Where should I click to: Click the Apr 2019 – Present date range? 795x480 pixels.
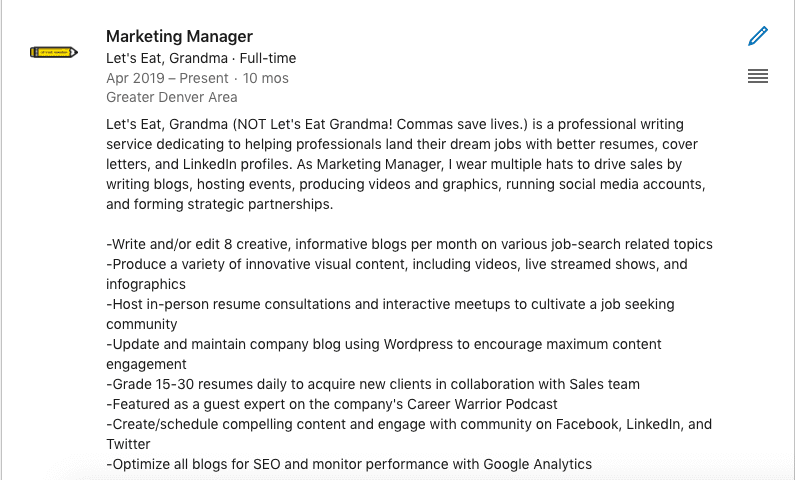click(x=167, y=78)
